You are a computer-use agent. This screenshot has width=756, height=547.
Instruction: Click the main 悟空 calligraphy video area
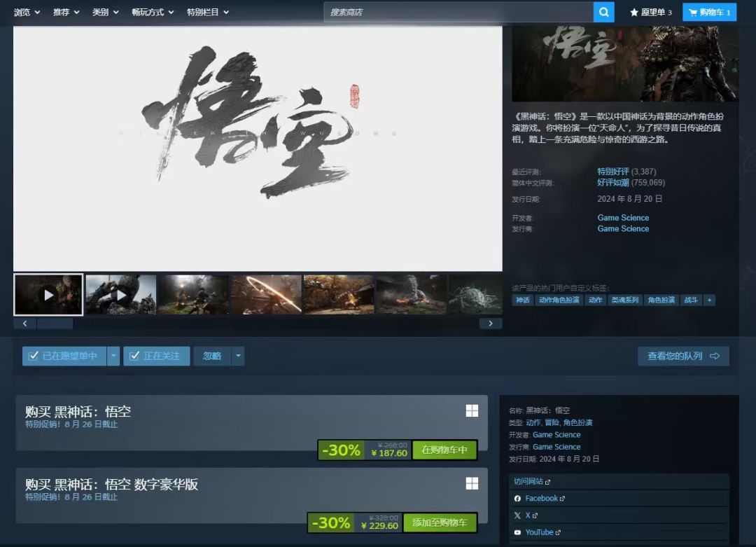258,148
